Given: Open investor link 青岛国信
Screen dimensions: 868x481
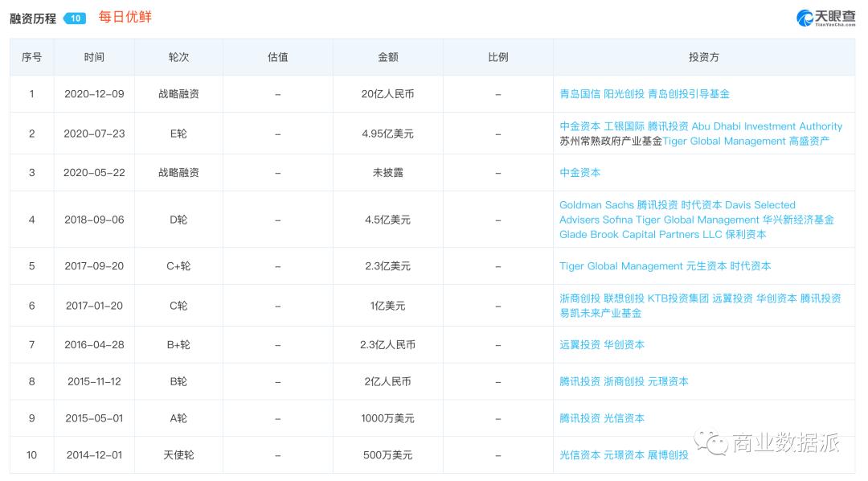Looking at the screenshot, I should pos(579,94).
